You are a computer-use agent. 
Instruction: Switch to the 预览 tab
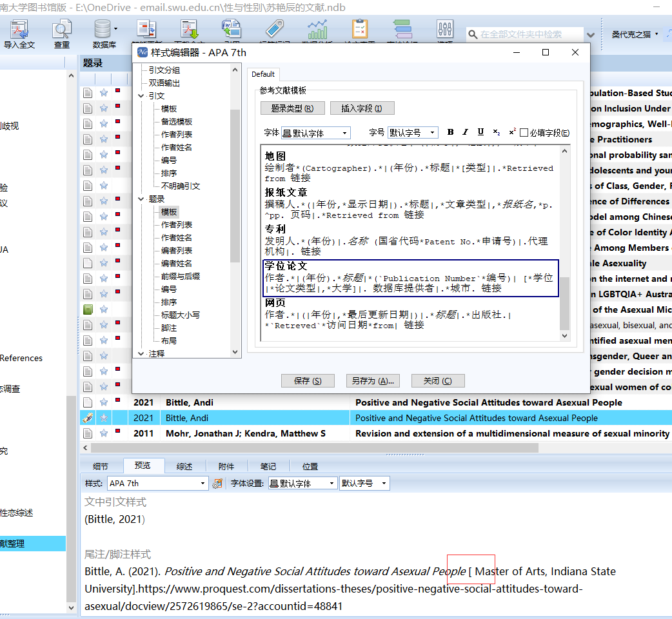tap(143, 465)
